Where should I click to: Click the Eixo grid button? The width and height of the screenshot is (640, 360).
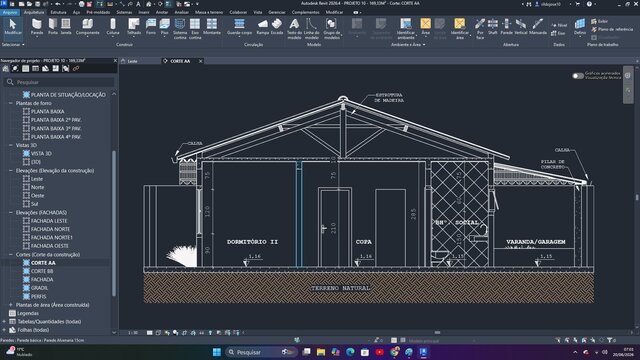[558, 33]
